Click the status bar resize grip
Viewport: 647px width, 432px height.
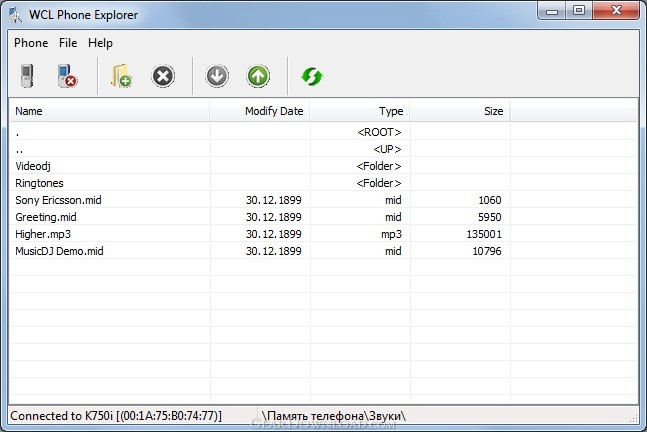click(633, 418)
